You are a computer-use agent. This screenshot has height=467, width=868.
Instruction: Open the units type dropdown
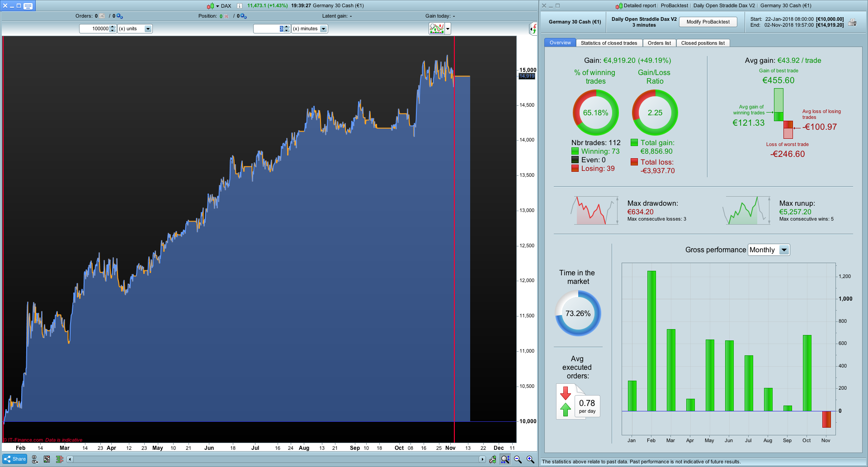click(148, 29)
